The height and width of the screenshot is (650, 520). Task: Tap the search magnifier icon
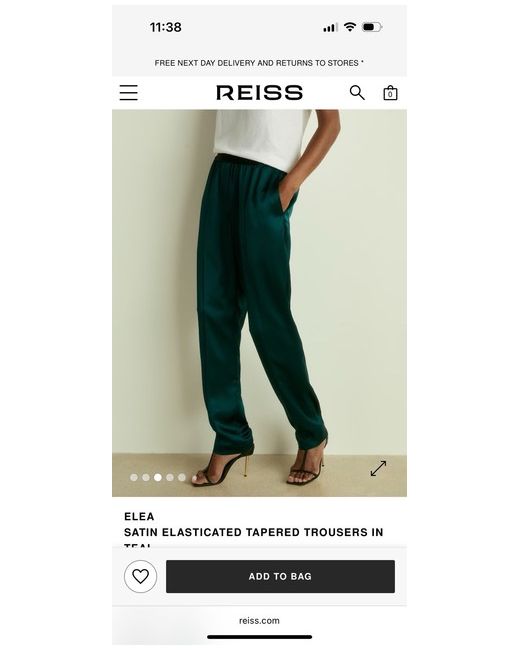(357, 93)
